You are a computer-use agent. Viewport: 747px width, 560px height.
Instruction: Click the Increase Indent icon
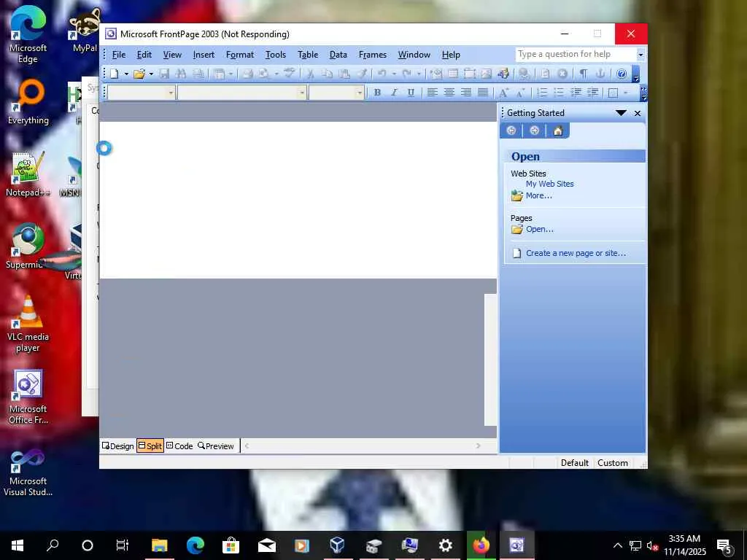(x=592, y=93)
